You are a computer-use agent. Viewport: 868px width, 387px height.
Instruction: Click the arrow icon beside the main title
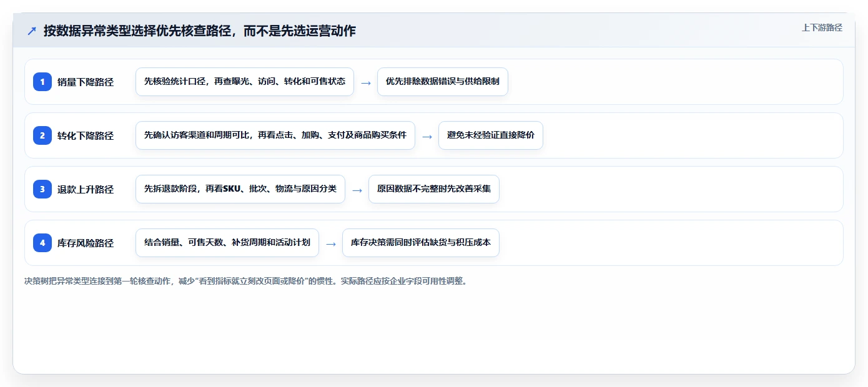(31, 31)
